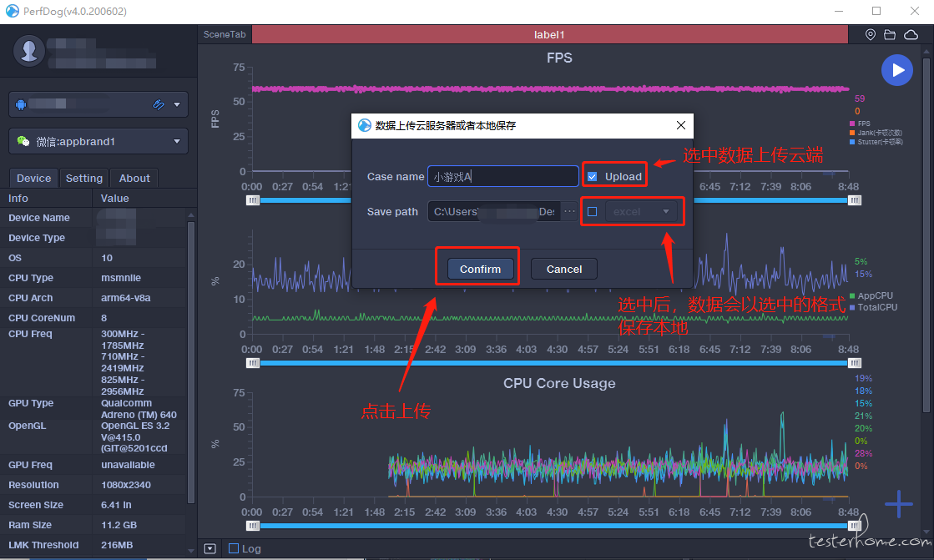The width and height of the screenshot is (934, 560).
Task: Click the CPU Core Usage chart title
Action: tap(559, 383)
